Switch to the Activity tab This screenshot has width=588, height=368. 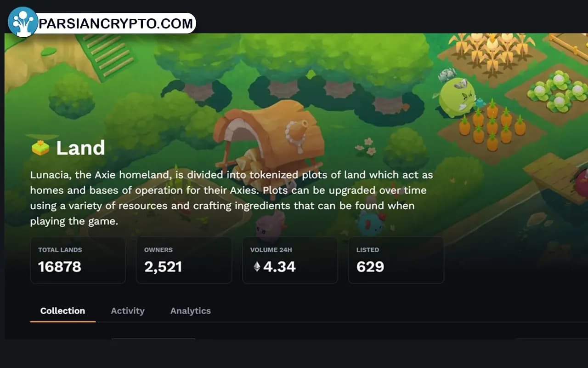tap(128, 311)
